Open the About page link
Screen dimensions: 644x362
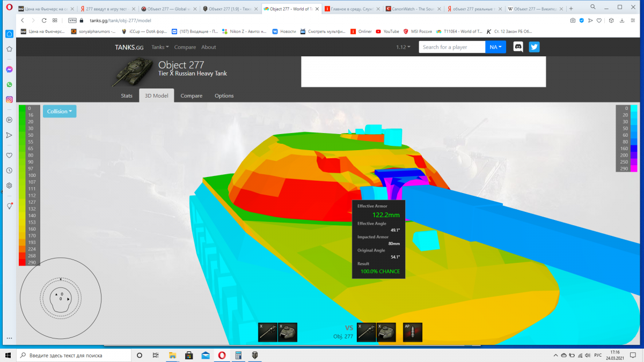tap(209, 47)
